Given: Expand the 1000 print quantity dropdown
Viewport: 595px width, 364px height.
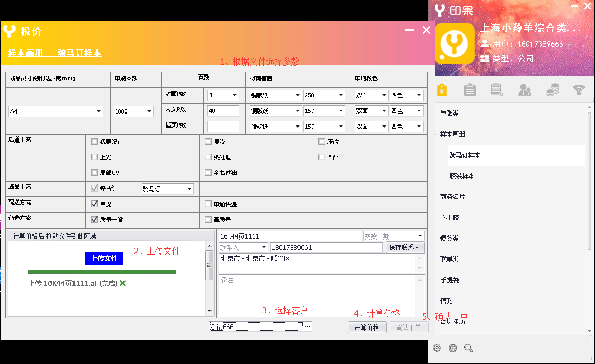Looking at the screenshot, I should pyautogui.click(x=150, y=111).
